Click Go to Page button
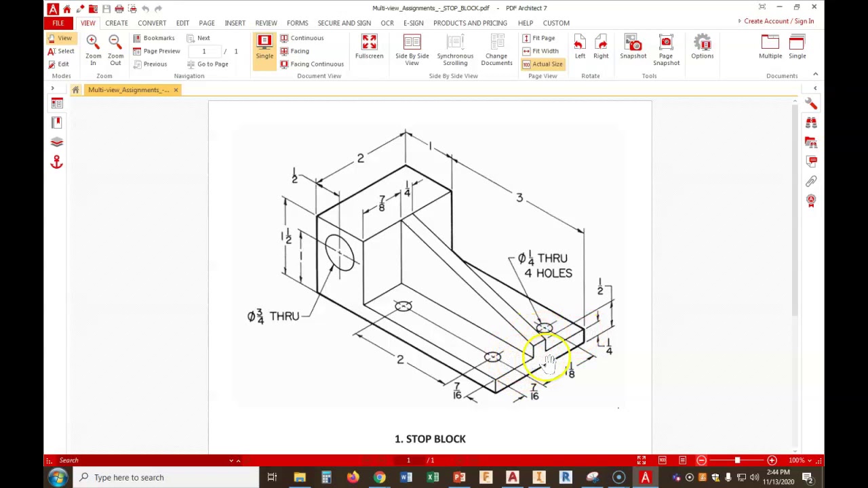Image resolution: width=868 pixels, height=488 pixels. point(208,64)
